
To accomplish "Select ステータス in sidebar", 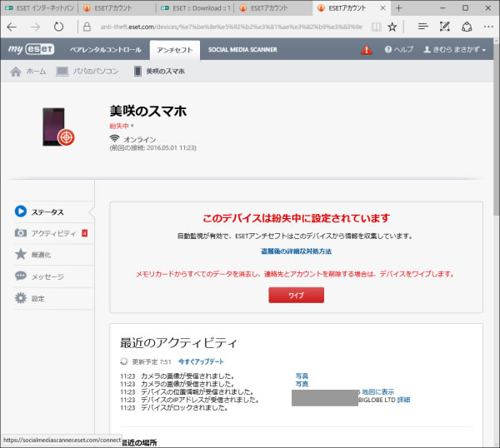I will 53,212.
